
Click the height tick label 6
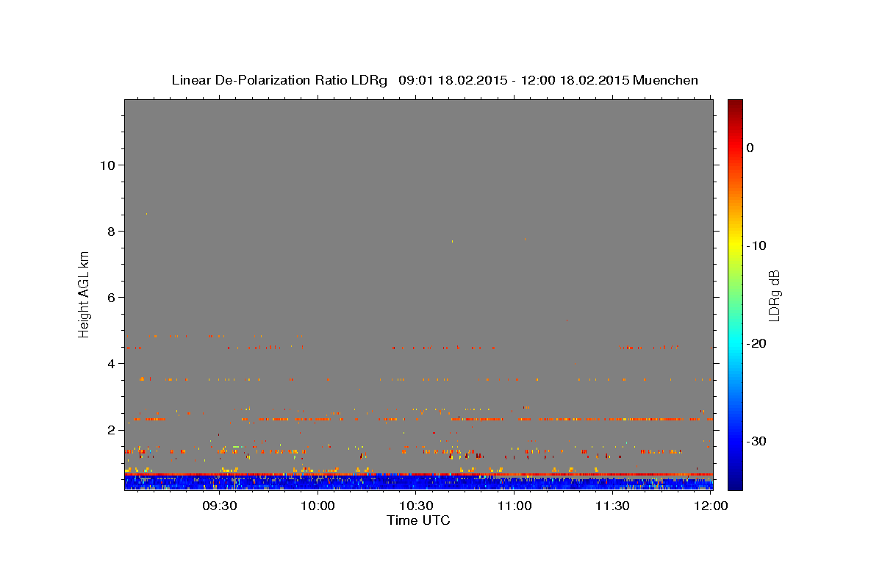[110, 297]
